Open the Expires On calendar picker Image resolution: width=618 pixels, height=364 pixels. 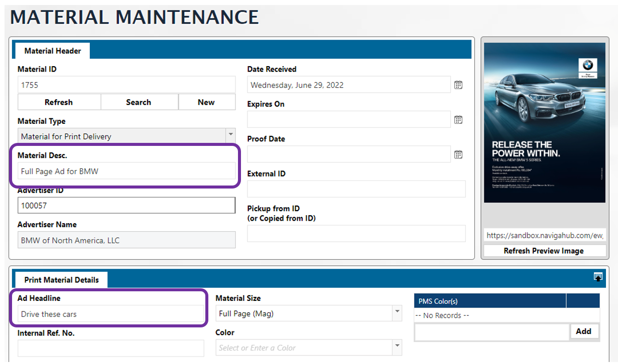(458, 120)
